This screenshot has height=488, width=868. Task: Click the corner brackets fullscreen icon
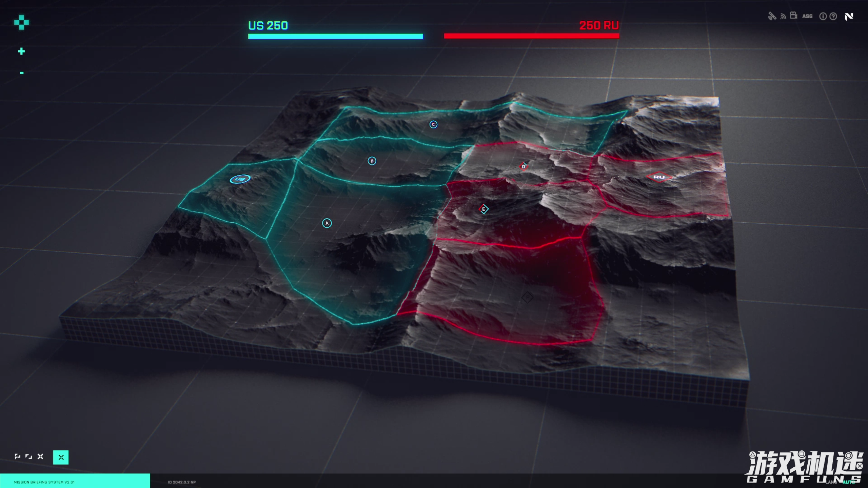pos(29,456)
